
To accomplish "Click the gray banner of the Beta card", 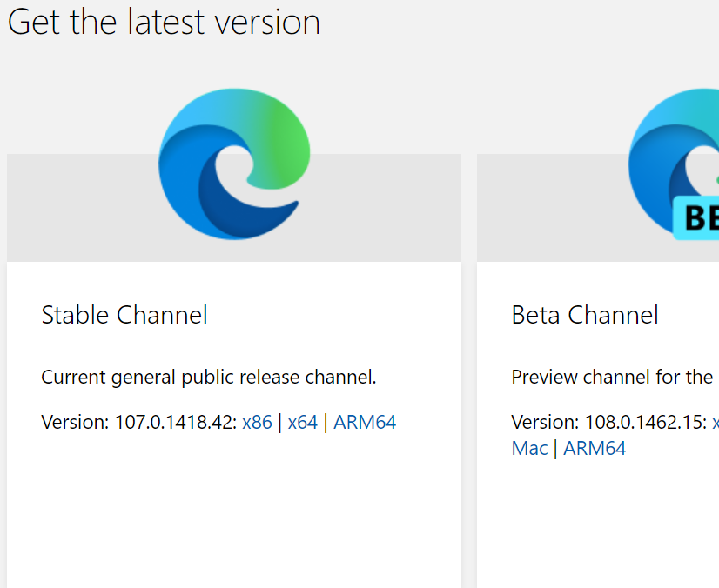I will (540, 209).
